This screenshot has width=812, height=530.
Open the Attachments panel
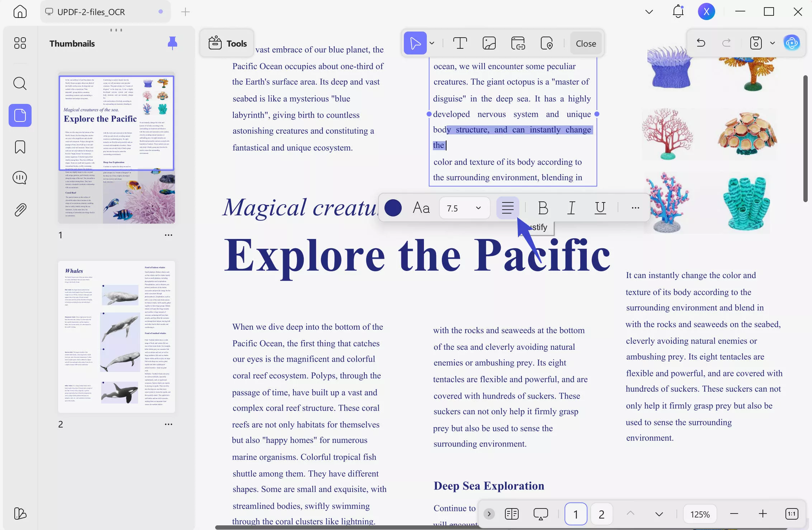coord(20,209)
